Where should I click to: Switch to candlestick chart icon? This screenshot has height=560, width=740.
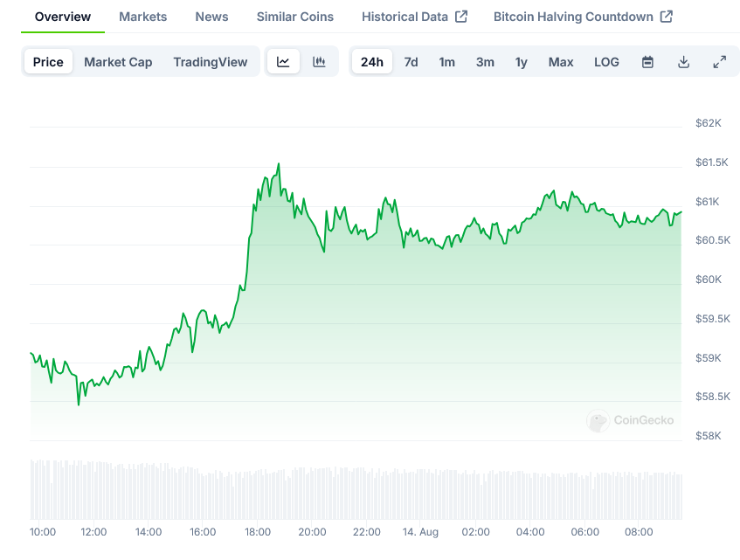pos(319,62)
